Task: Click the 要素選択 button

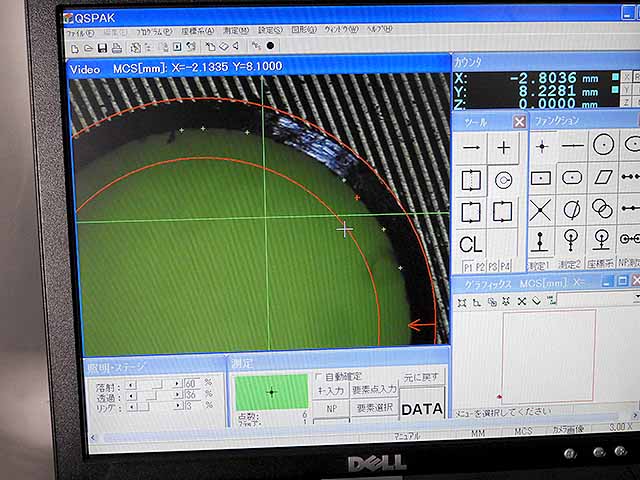Action: pyautogui.click(x=374, y=407)
